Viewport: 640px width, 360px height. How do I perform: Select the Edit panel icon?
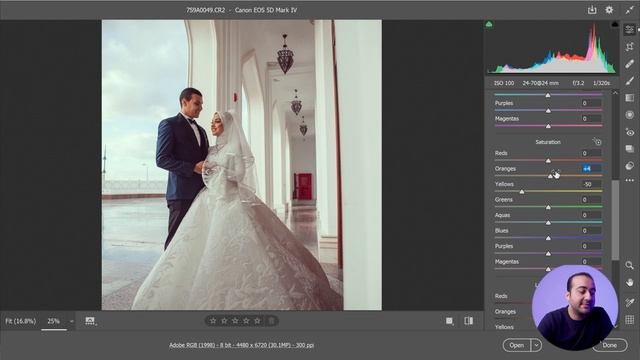tap(629, 29)
